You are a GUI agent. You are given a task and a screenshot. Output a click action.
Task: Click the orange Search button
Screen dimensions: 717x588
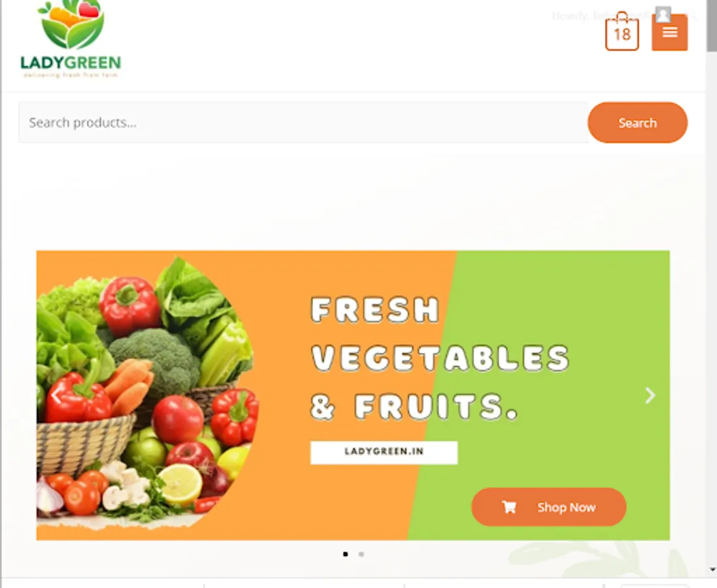[637, 123]
